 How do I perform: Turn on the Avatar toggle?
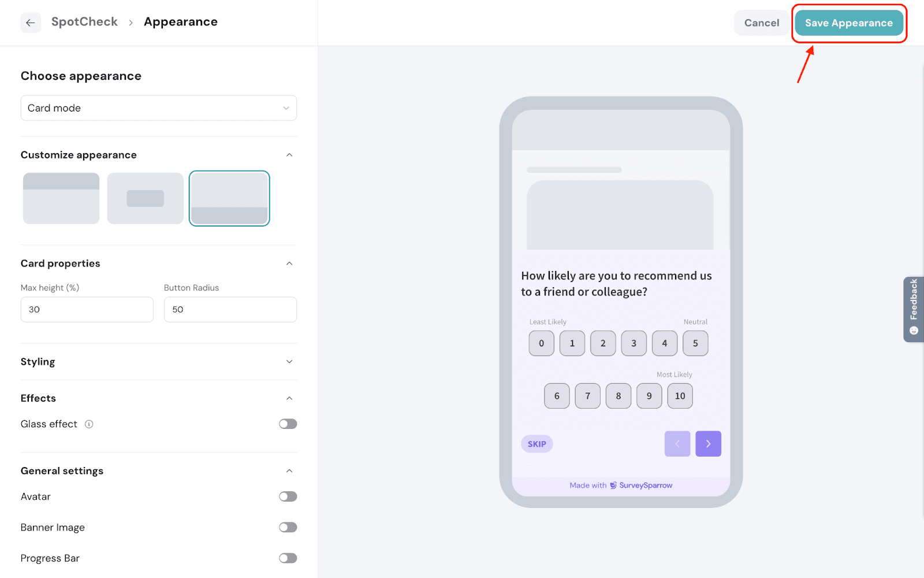[288, 497]
